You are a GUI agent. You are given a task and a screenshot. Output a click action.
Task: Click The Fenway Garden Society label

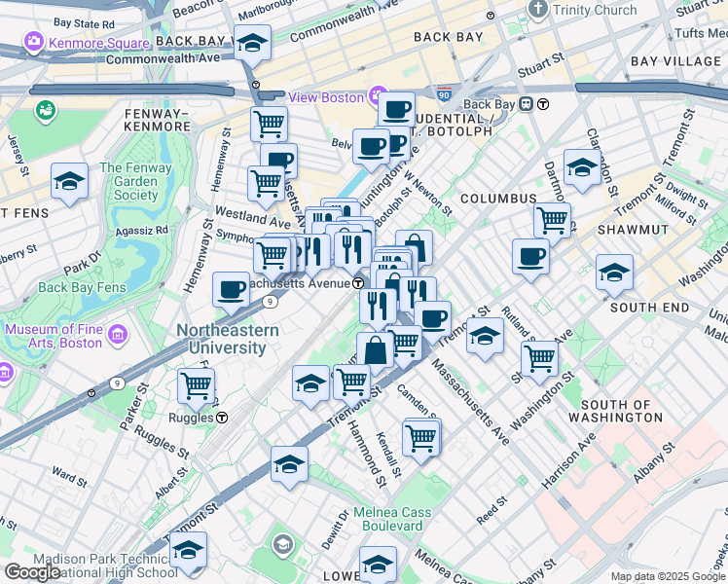point(135,181)
